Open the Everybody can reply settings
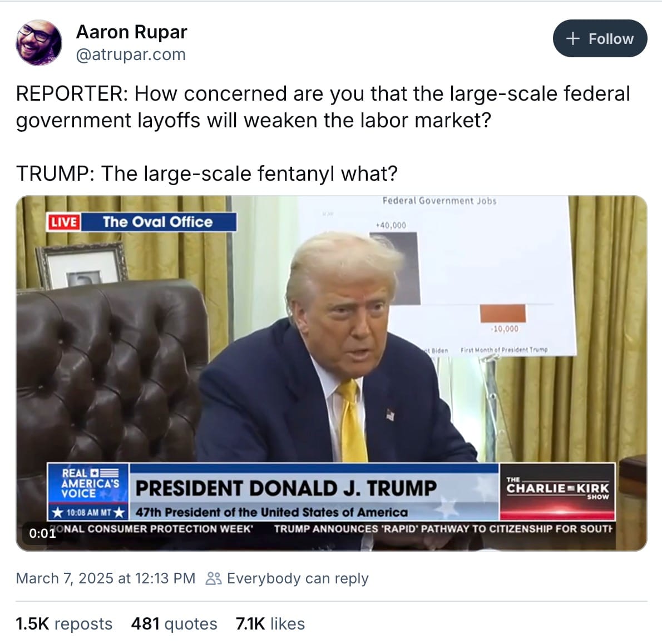Viewport: 662px width, 644px height. point(287,578)
